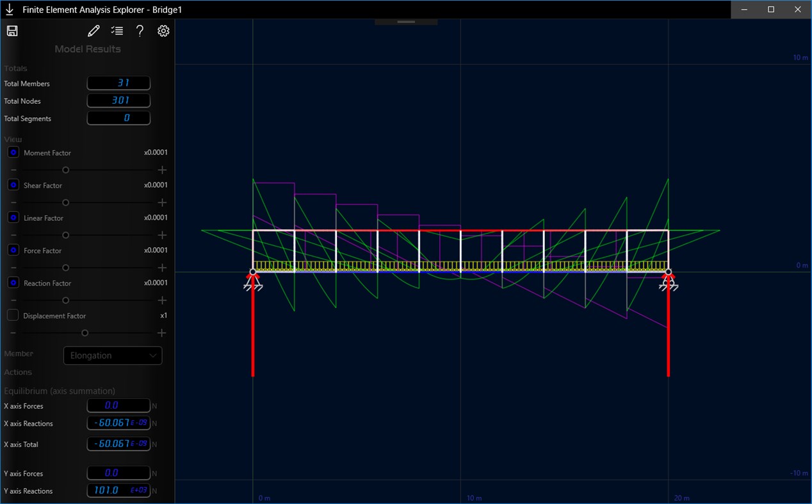The height and width of the screenshot is (504, 812).
Task: Open the Elongation member dropdown
Action: pyautogui.click(x=113, y=355)
